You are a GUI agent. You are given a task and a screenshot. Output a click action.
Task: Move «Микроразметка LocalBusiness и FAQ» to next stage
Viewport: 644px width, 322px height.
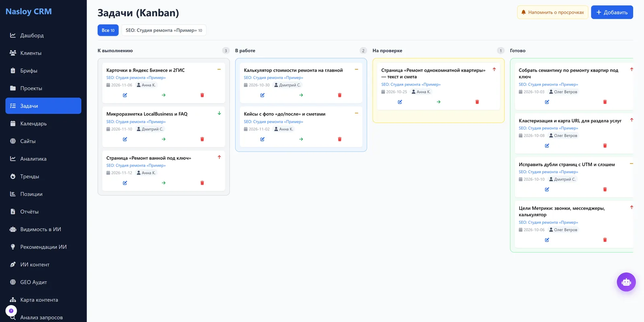pos(163,139)
